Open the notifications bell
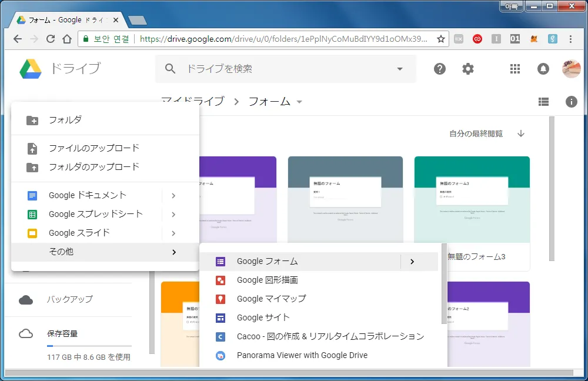Viewport: 588px width, 381px height. pyautogui.click(x=543, y=69)
